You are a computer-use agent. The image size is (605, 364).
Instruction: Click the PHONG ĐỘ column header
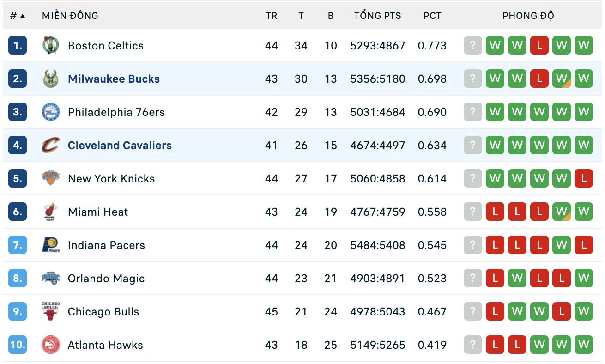click(528, 16)
